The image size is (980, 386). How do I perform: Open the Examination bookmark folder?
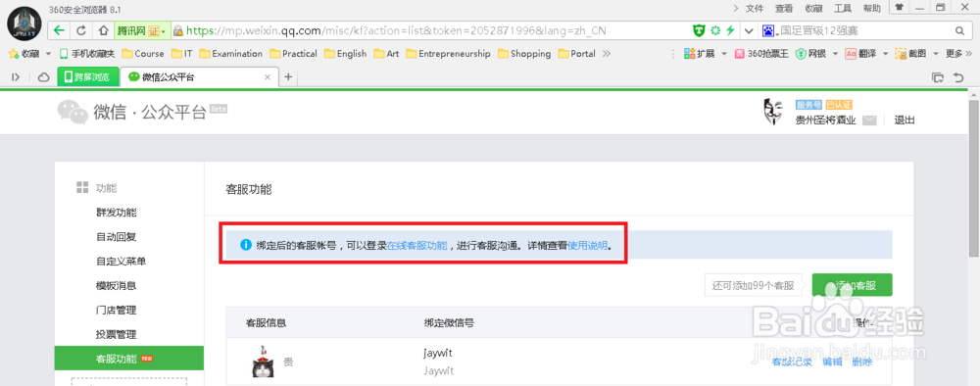pos(231,54)
